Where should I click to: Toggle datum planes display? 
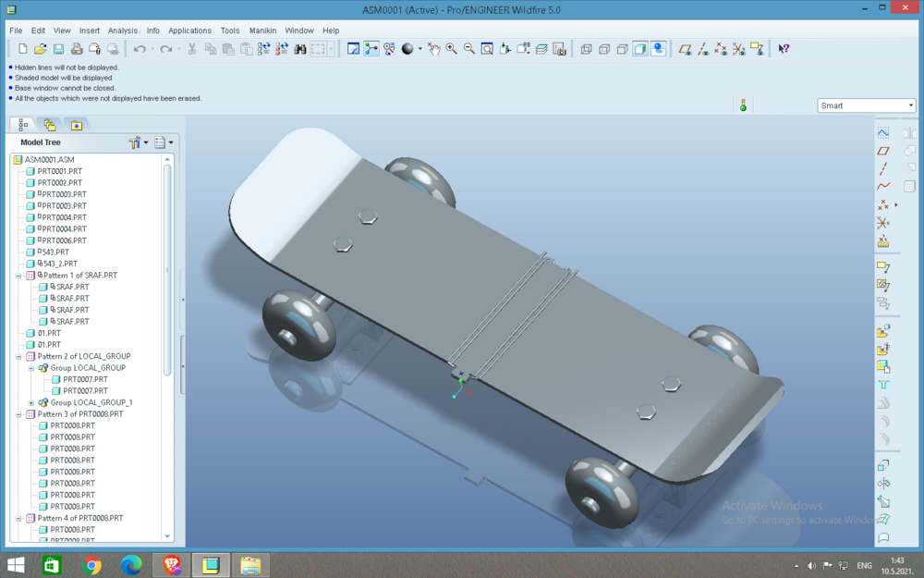[x=685, y=49]
